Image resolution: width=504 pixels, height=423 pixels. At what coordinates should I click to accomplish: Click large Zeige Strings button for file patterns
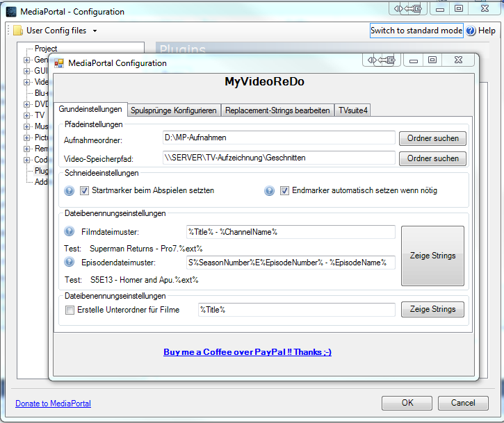pyautogui.click(x=432, y=256)
